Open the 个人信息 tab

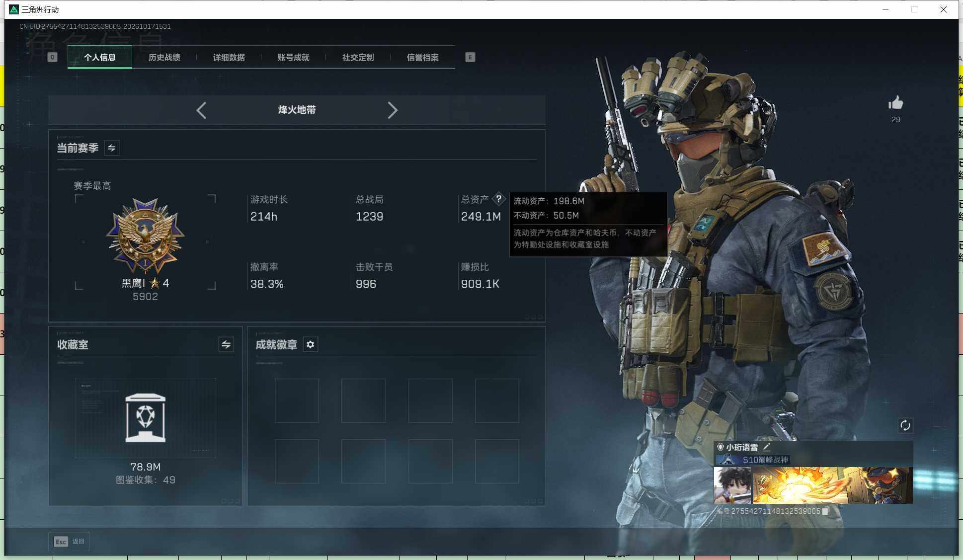click(100, 57)
